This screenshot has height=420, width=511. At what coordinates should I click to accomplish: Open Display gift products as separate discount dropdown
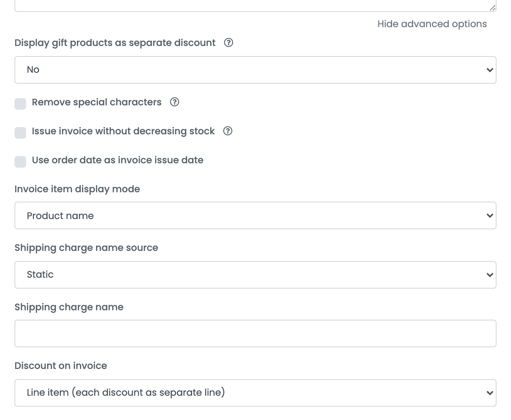(x=256, y=70)
